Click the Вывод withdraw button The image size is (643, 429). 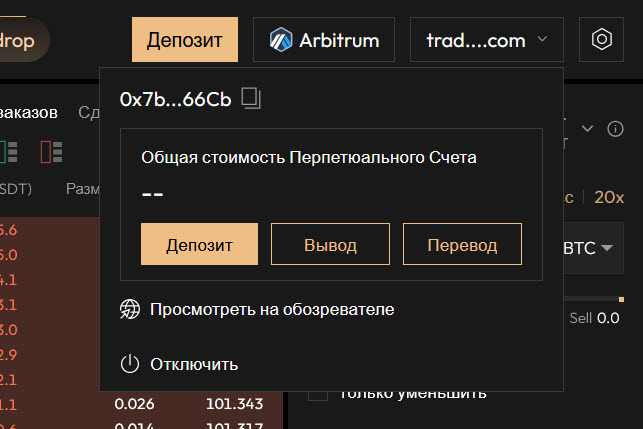pyautogui.click(x=330, y=244)
